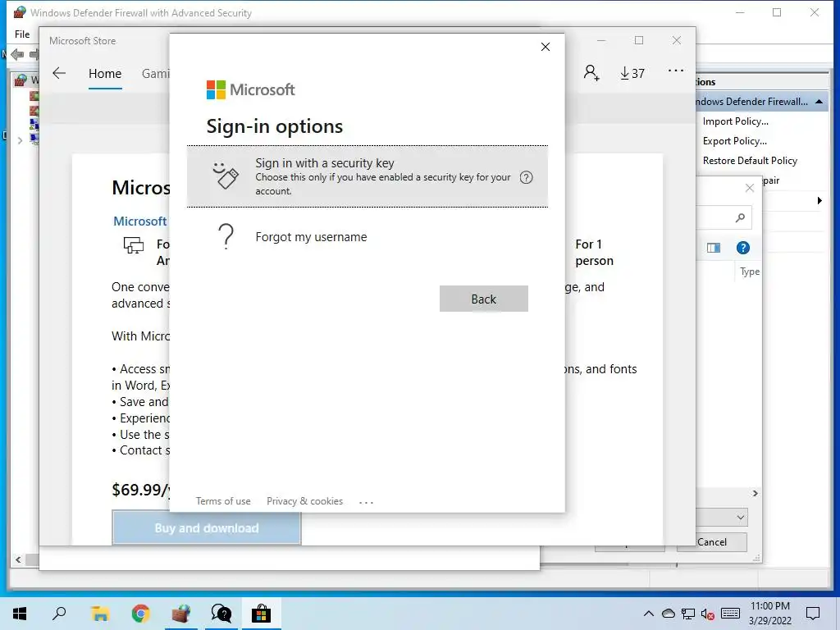
Task: Open network tray icon
Action: click(688, 614)
